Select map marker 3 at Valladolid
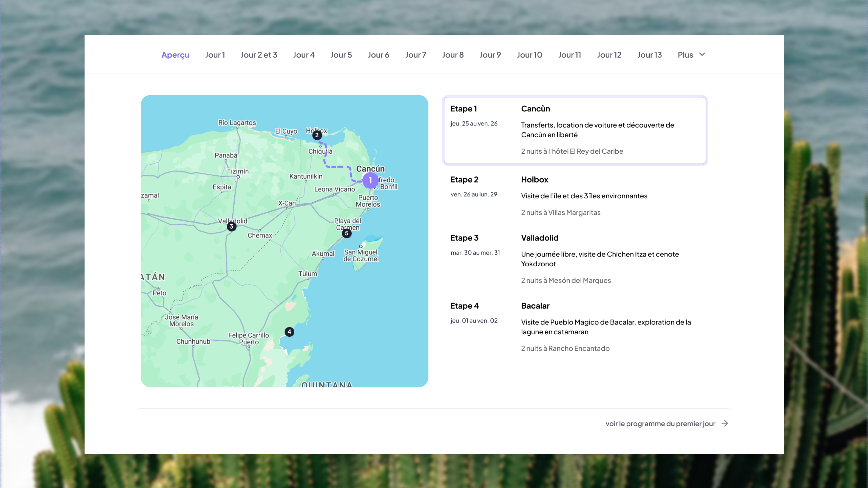 (231, 226)
